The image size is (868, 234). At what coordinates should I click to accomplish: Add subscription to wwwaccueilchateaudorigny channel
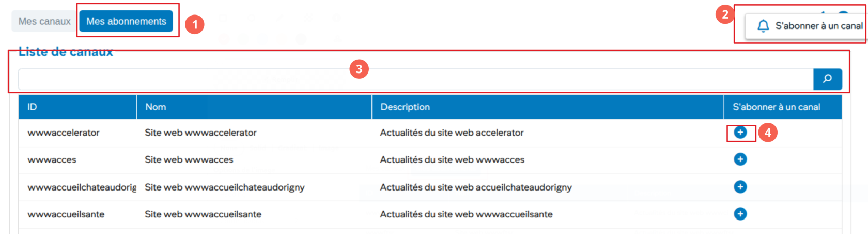point(740,187)
